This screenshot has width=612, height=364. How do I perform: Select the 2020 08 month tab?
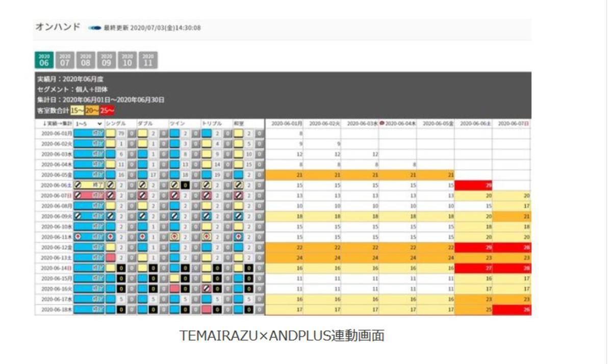click(x=86, y=60)
